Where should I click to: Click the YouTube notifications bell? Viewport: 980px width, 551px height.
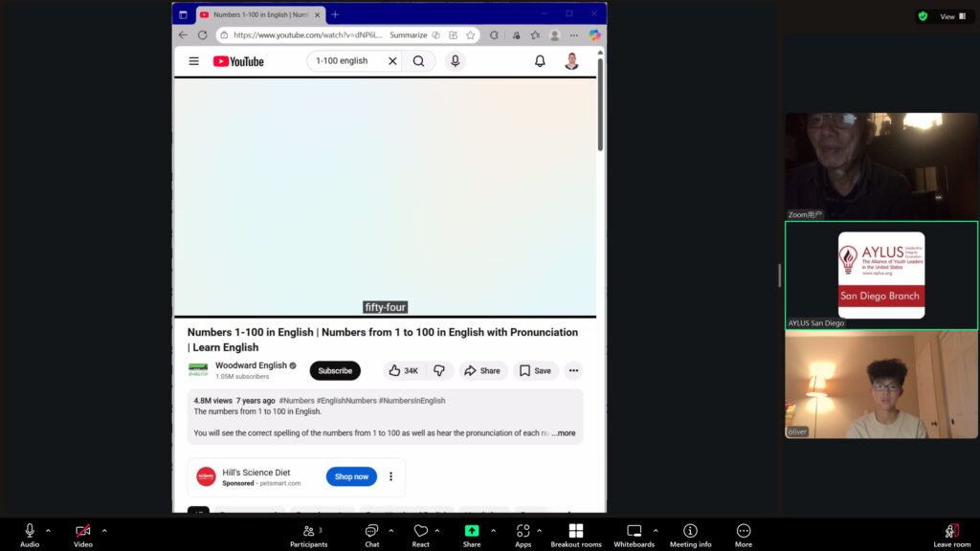click(540, 61)
